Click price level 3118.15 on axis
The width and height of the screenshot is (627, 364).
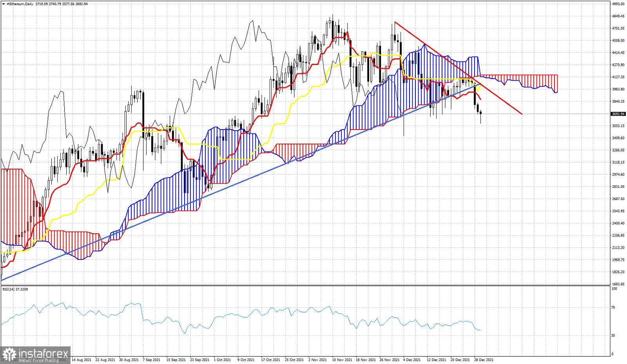(x=618, y=162)
